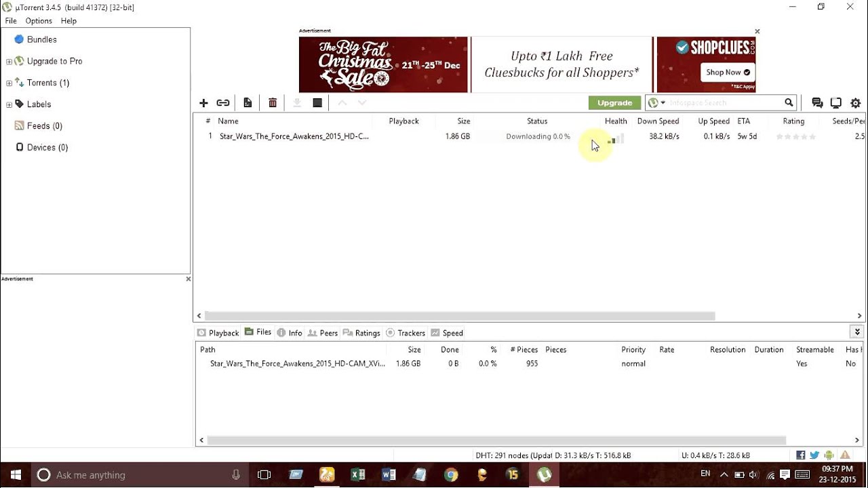This screenshot has width=868, height=488.
Task: Switch to the Files tab
Action: [x=258, y=332]
